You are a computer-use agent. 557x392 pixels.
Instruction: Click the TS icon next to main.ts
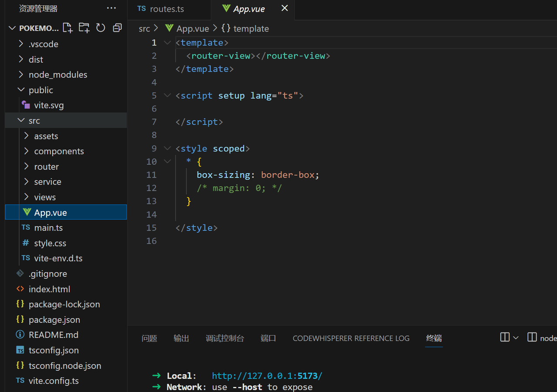tap(26, 228)
